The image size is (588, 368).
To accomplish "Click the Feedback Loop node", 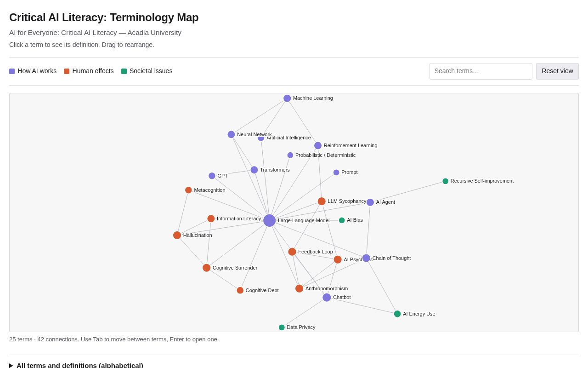I will click(x=292, y=252).
